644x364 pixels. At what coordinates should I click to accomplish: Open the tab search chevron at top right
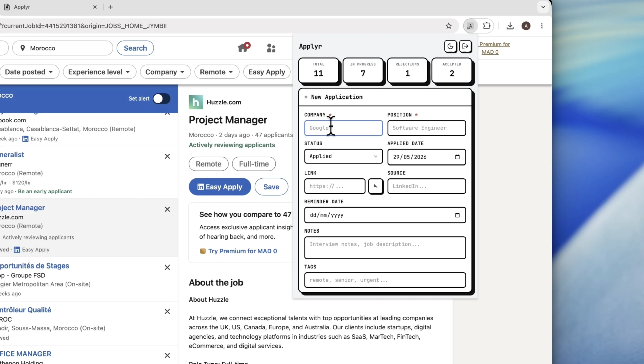(x=543, y=7)
